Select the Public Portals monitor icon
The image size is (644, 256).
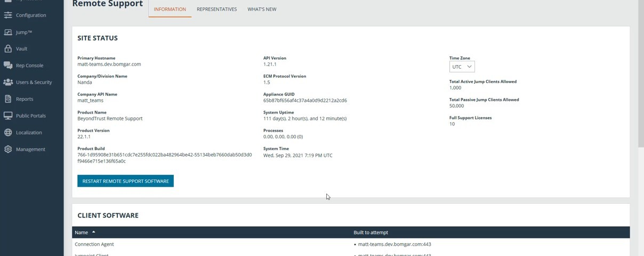point(8,116)
